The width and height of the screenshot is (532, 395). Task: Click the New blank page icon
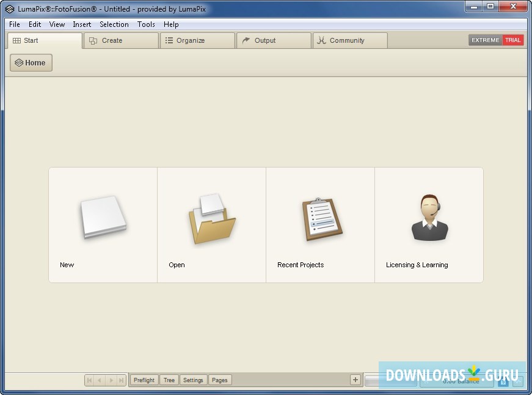coord(103,217)
